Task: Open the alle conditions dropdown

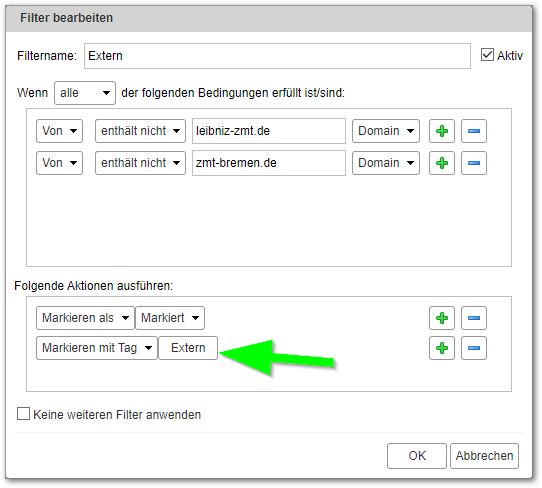Action: point(85,93)
